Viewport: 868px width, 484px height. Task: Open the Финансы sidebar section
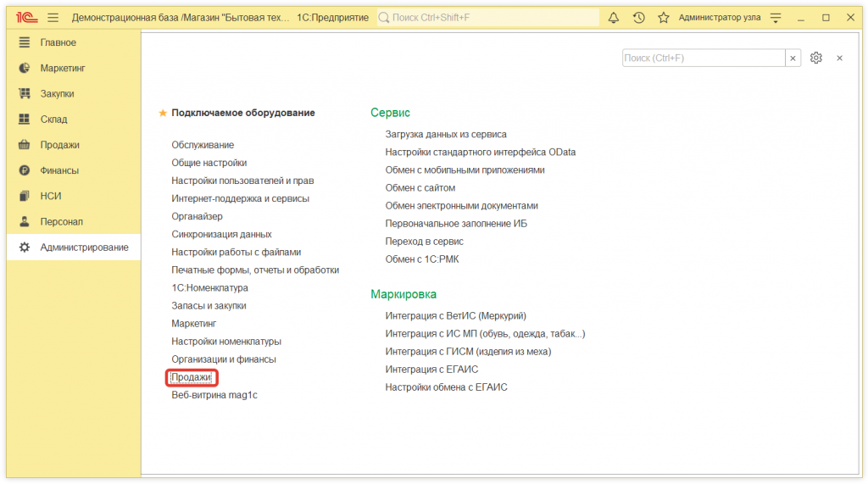(x=59, y=170)
